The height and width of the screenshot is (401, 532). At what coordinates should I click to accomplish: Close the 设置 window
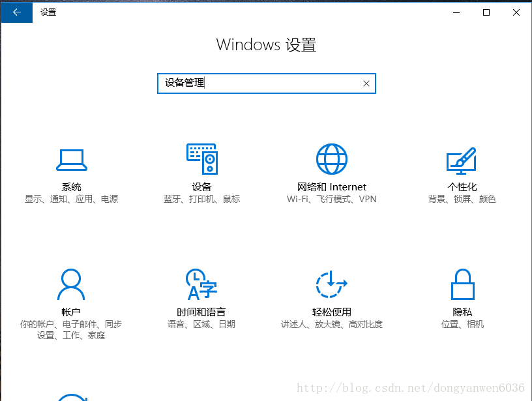coord(516,12)
